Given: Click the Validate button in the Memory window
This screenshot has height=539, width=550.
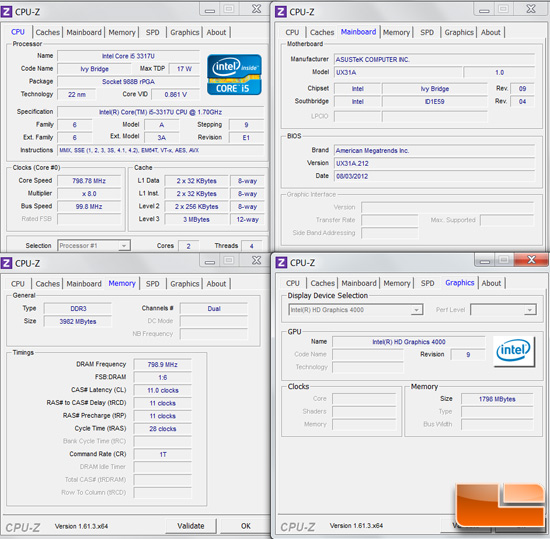Looking at the screenshot, I should [x=190, y=526].
